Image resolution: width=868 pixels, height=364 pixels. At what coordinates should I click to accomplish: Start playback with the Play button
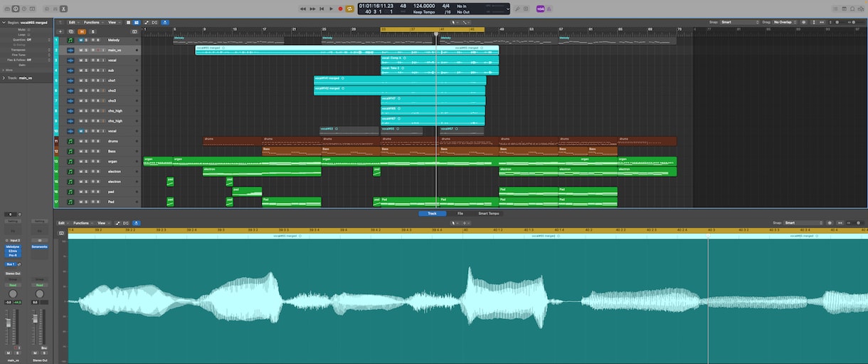point(331,9)
